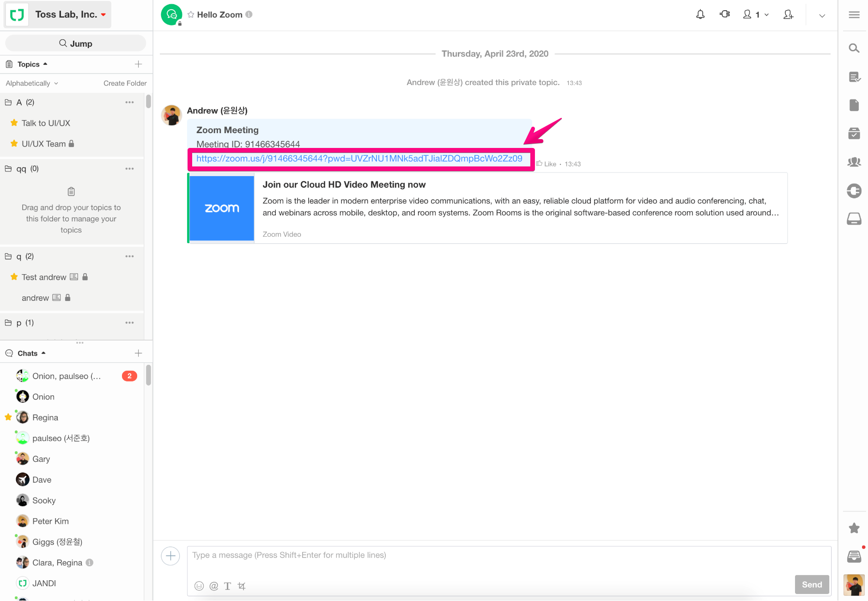Open the Zoom link preview thumbnail
The image size is (868, 601).
(x=222, y=208)
